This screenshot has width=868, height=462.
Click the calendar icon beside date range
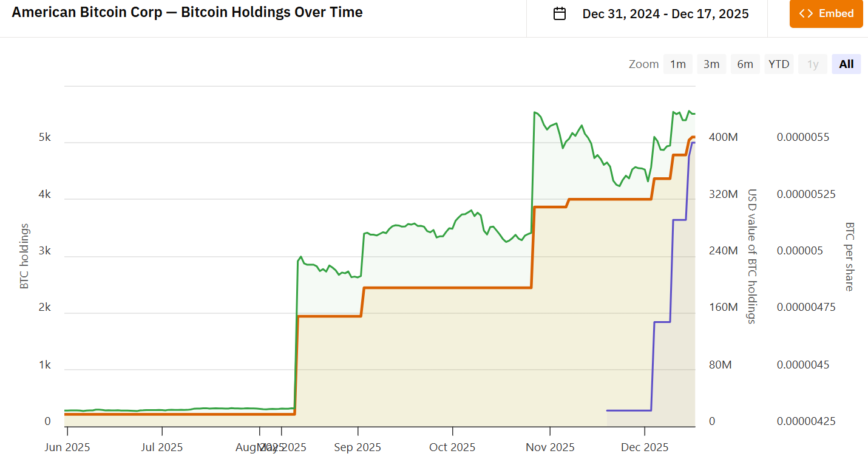560,13
